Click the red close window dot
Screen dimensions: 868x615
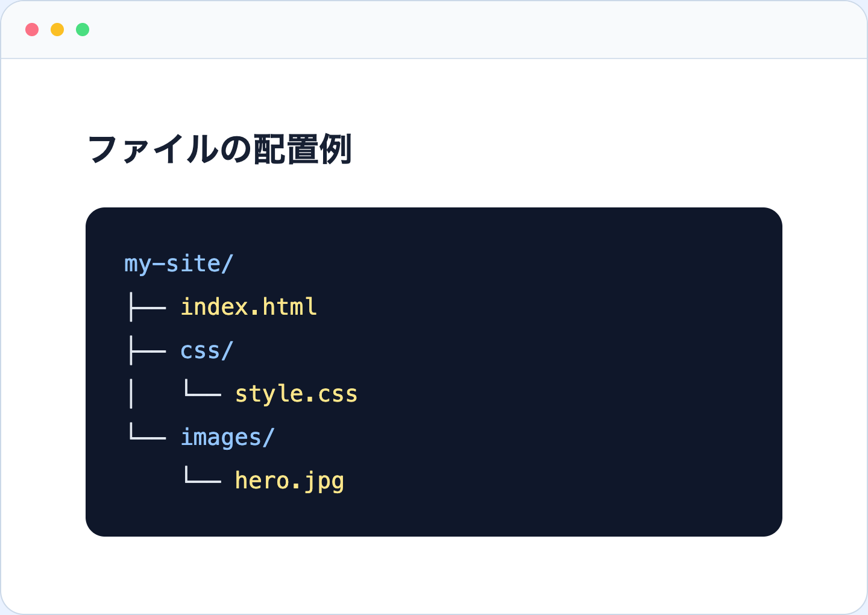tap(32, 30)
